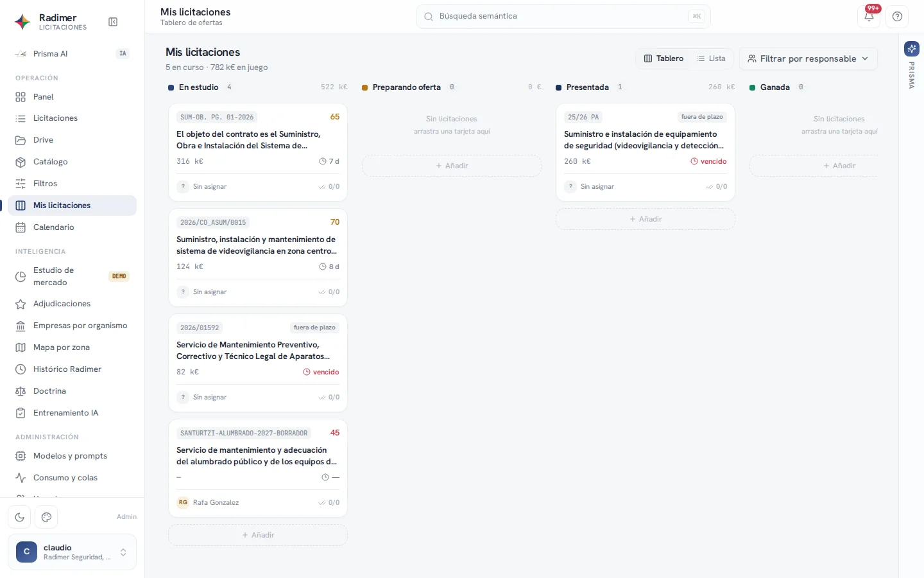Click the Calendario calendar icon
Image resolution: width=924 pixels, height=578 pixels.
point(21,227)
